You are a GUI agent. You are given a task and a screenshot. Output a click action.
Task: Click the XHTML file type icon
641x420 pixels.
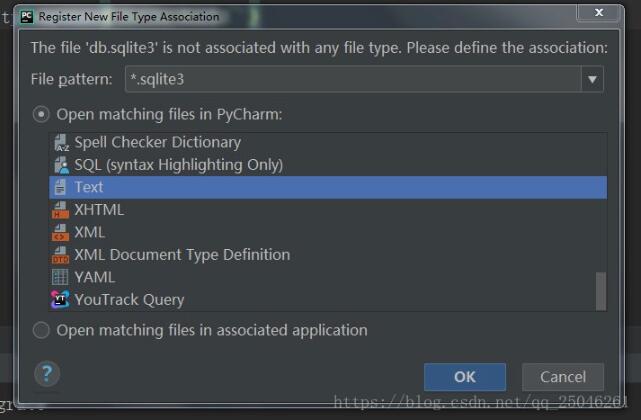(x=60, y=210)
